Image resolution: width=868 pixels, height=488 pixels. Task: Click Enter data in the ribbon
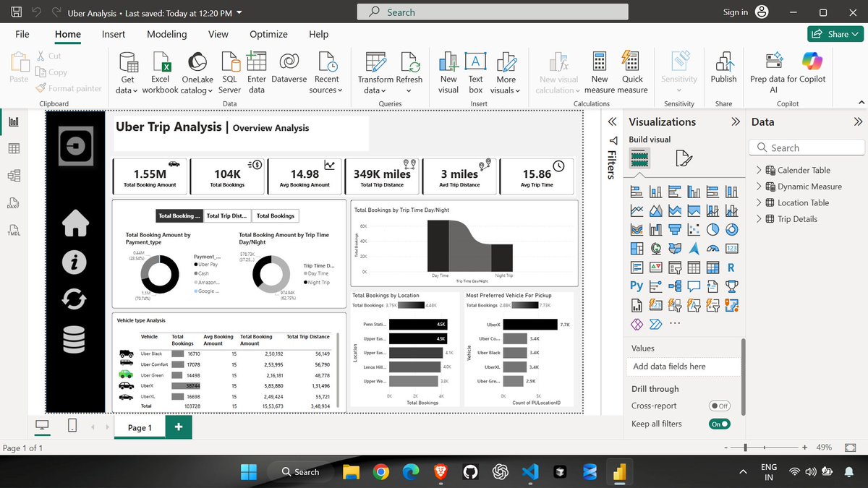coord(256,73)
